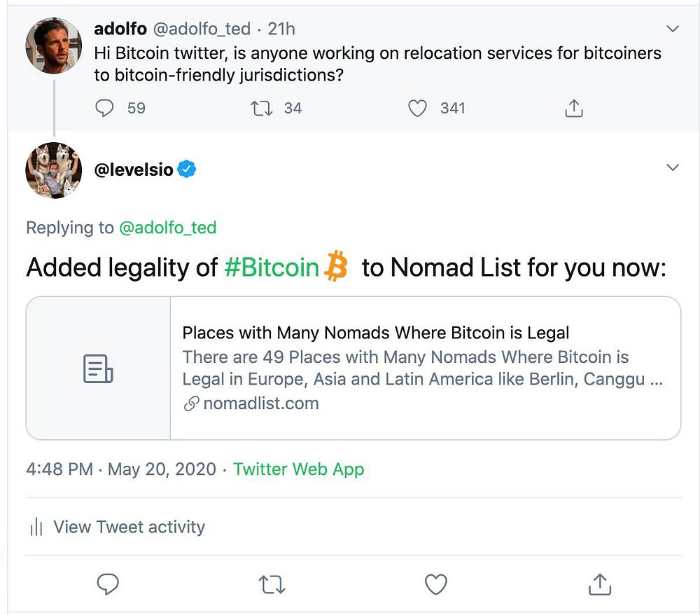Like the levelsio tweet

436,583
